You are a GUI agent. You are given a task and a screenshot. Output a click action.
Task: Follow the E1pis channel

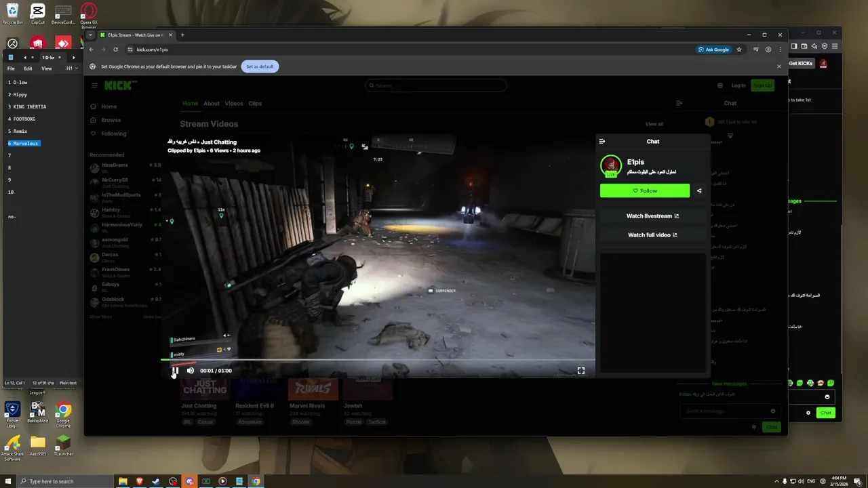coord(645,191)
